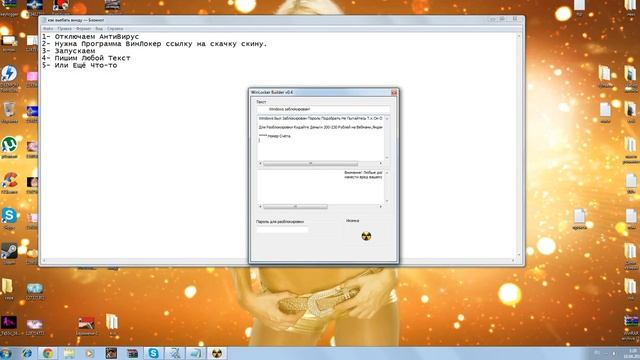
Task: Click the Notepad vertical scrollbar up arrow
Action: 519,36
